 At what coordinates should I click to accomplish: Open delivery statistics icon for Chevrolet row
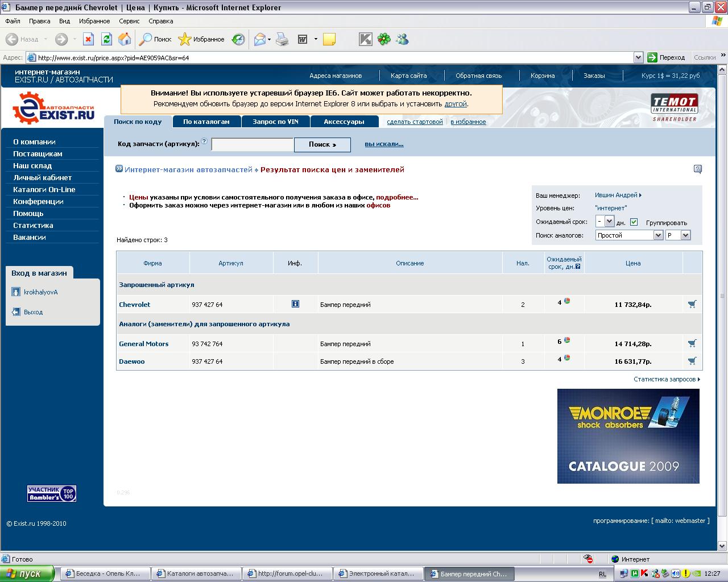tap(567, 301)
